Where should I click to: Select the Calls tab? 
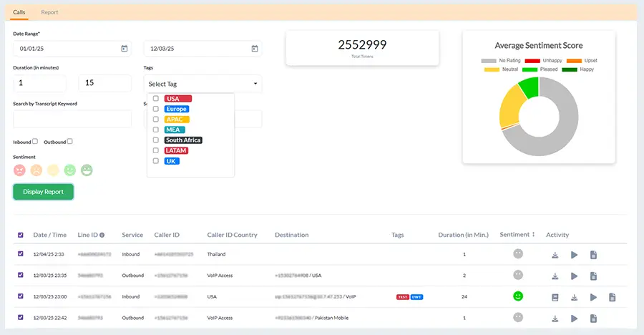[x=19, y=12]
